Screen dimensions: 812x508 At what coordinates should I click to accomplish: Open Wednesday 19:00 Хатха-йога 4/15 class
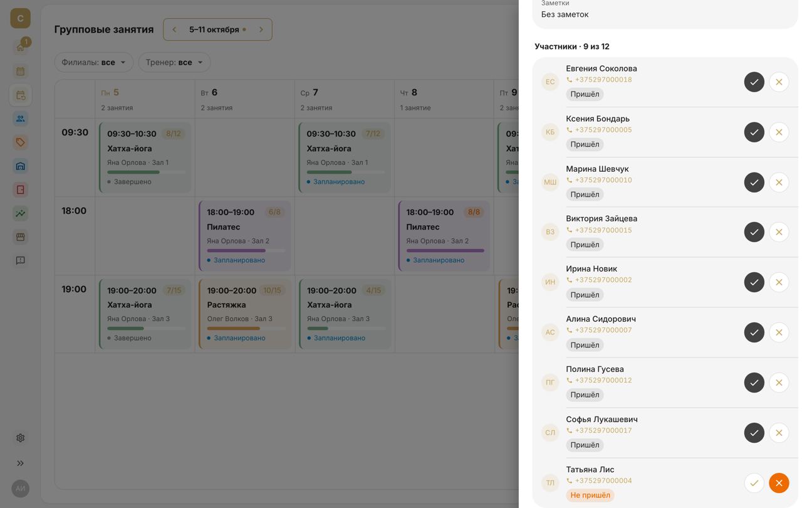[x=344, y=314]
